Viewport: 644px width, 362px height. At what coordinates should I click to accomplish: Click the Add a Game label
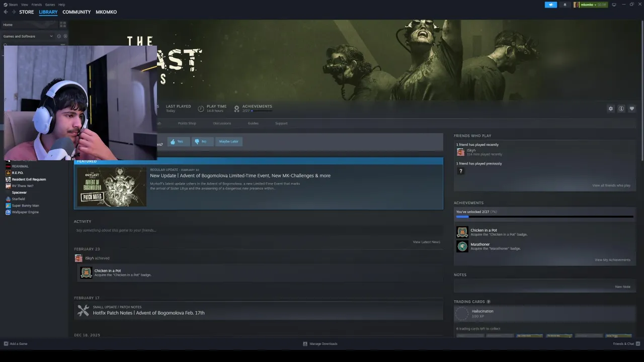point(19,344)
